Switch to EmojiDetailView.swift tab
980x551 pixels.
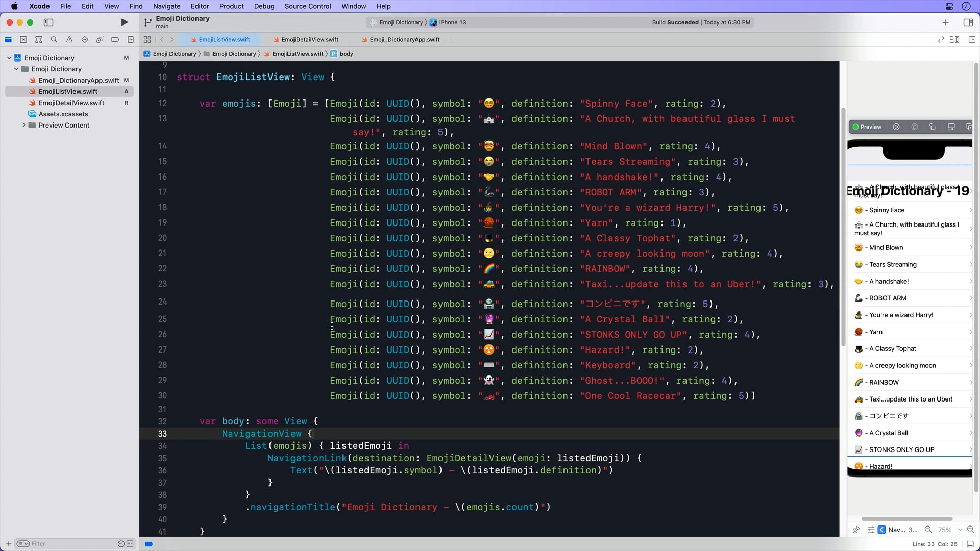305,40
